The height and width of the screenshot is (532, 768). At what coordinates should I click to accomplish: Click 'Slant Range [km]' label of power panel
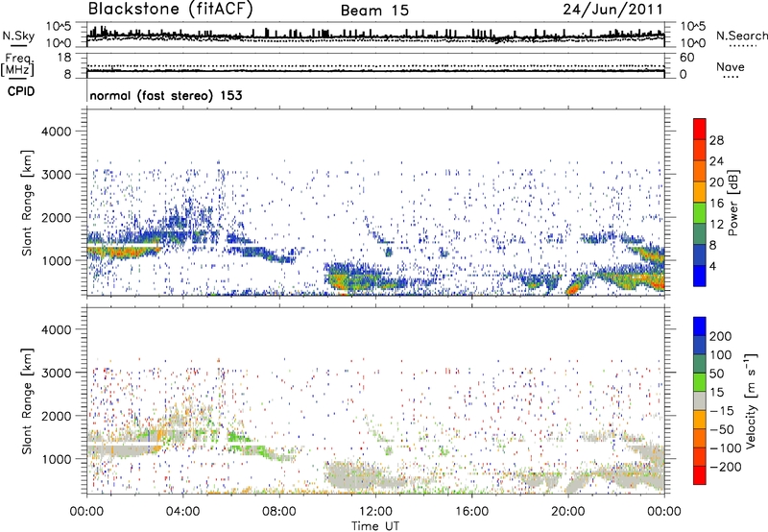(x=27, y=203)
